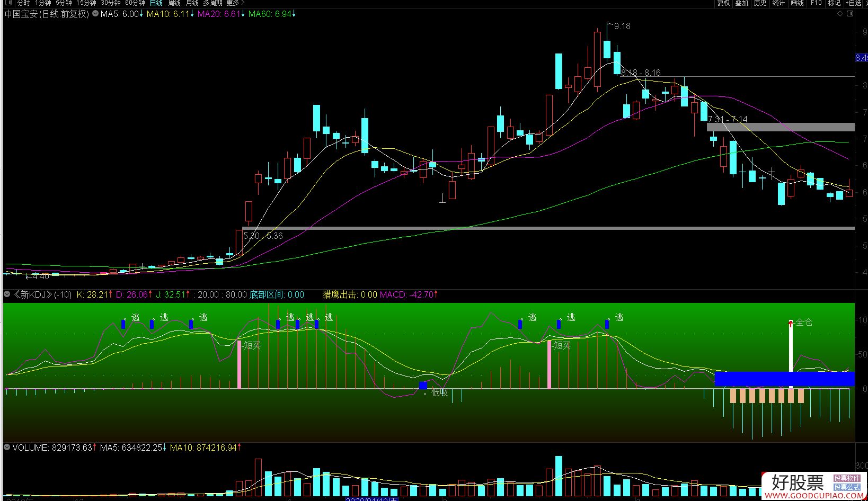
Task: Open the 多周期 multi-period view
Action: point(213,3)
